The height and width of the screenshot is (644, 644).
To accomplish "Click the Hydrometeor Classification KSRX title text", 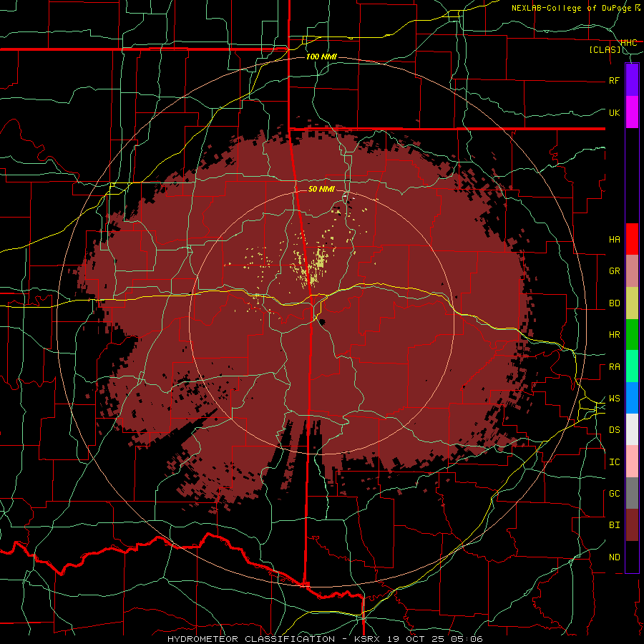I will [325, 639].
